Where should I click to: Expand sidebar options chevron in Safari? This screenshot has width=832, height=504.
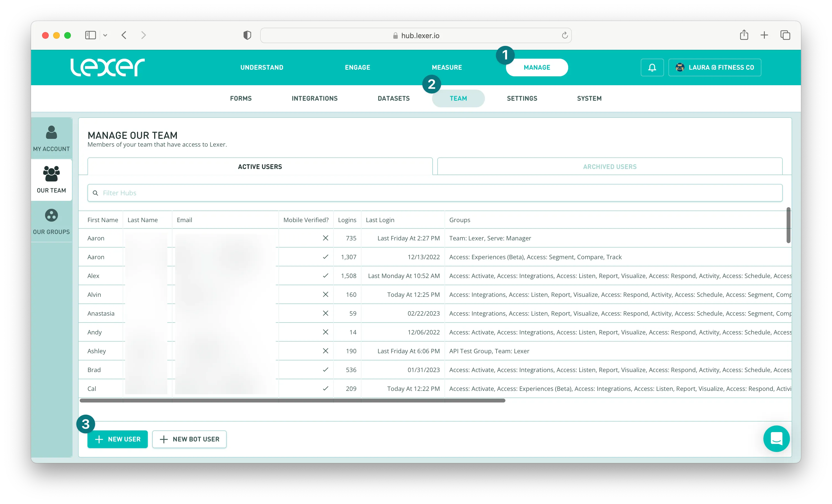105,35
